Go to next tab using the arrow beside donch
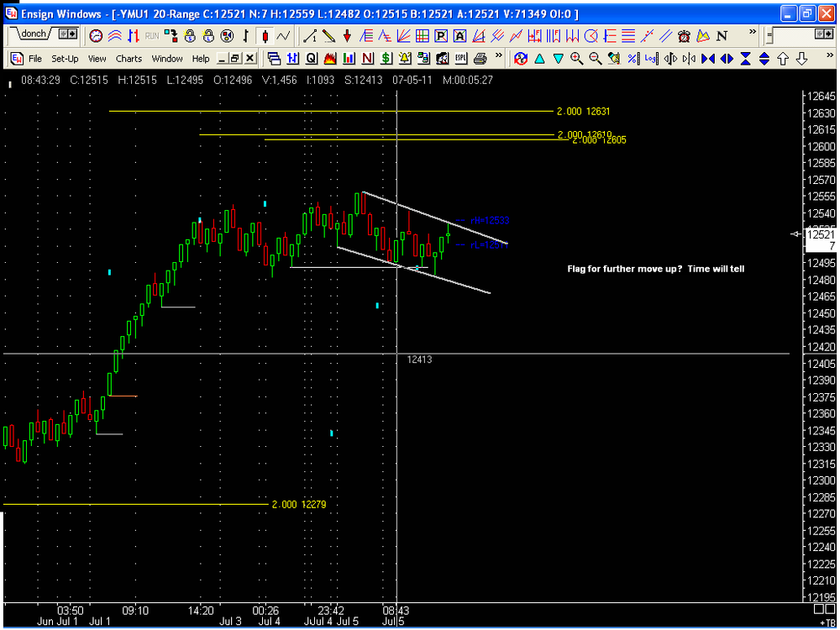Image resolution: width=840 pixels, height=630 pixels. click(71, 34)
